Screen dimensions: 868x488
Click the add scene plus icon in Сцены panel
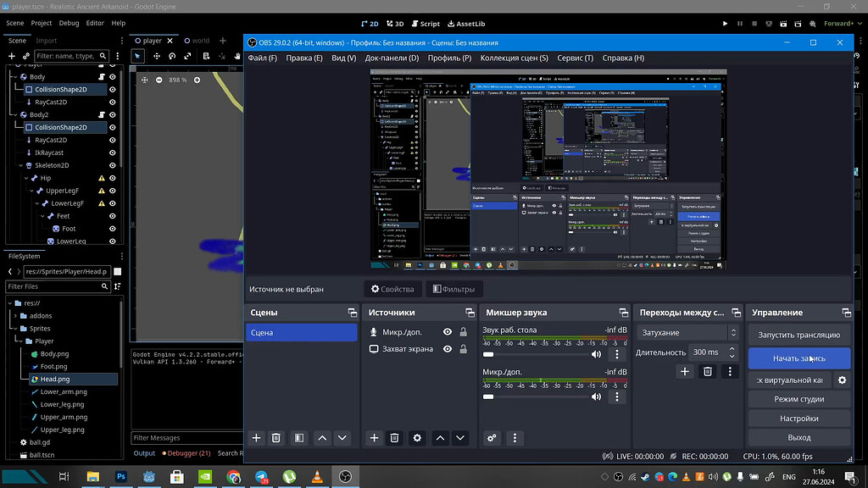(x=256, y=438)
